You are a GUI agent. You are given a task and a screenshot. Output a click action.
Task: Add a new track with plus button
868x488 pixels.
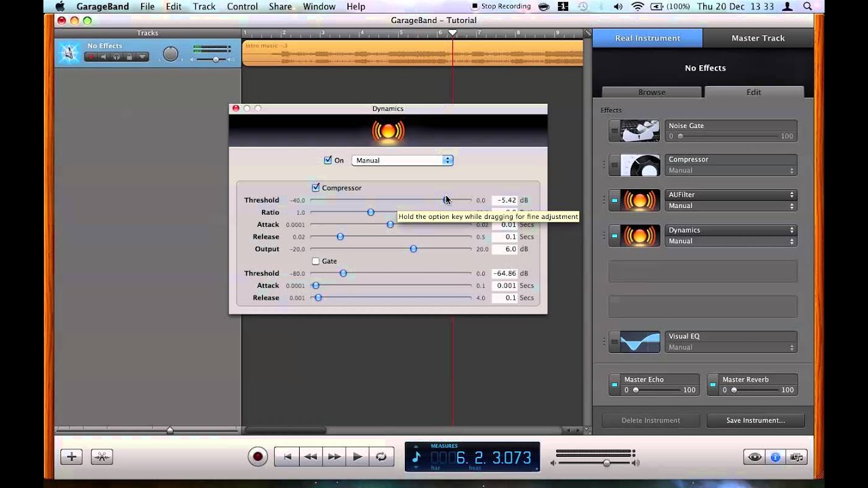(71, 457)
